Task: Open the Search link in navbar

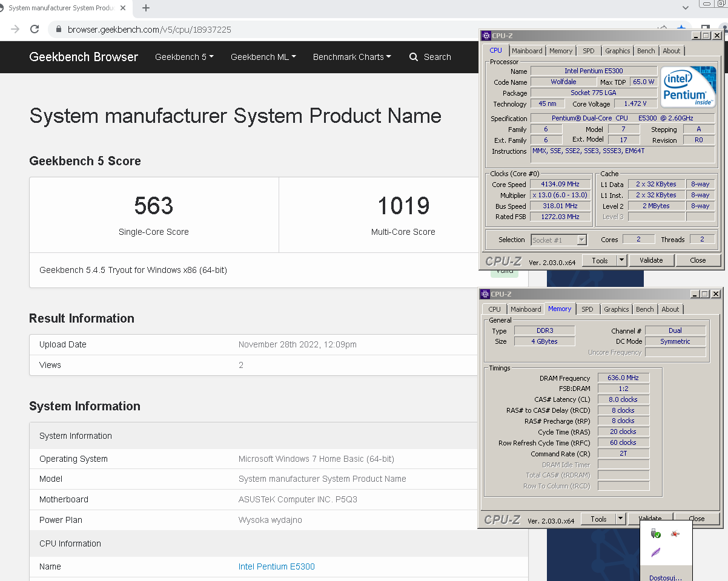Action: (x=430, y=57)
